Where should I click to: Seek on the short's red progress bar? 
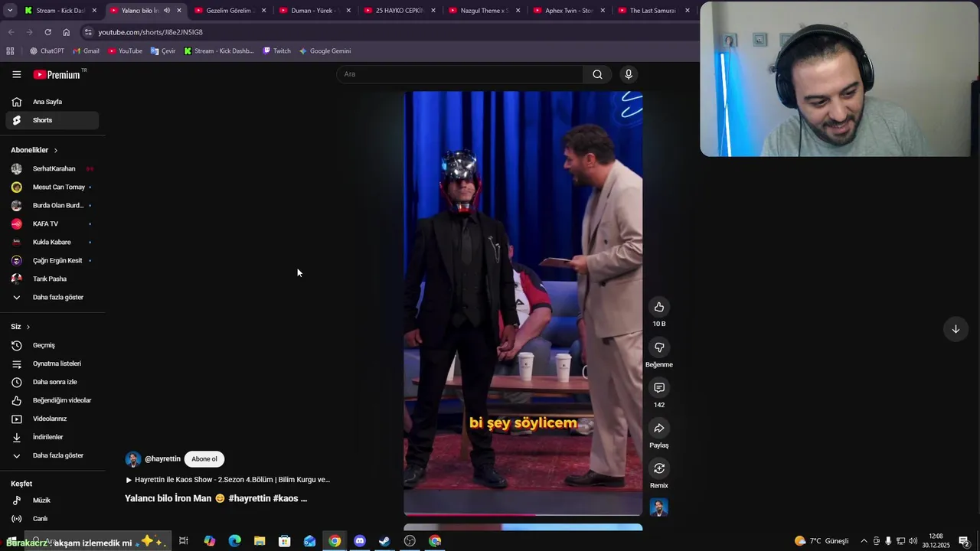tap(523, 514)
